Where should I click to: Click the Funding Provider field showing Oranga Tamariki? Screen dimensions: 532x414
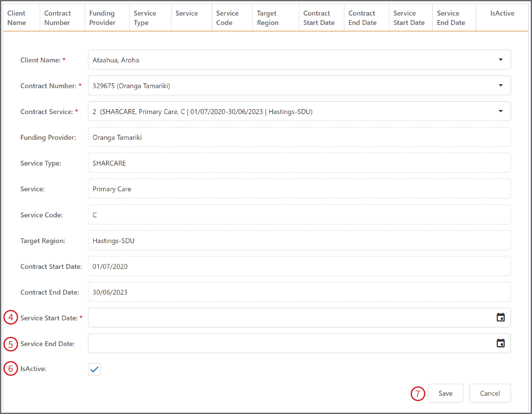pyautogui.click(x=299, y=137)
